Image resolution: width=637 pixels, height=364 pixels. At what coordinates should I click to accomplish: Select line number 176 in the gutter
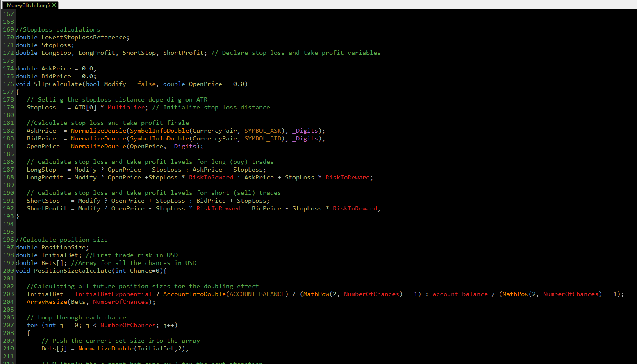click(x=8, y=84)
